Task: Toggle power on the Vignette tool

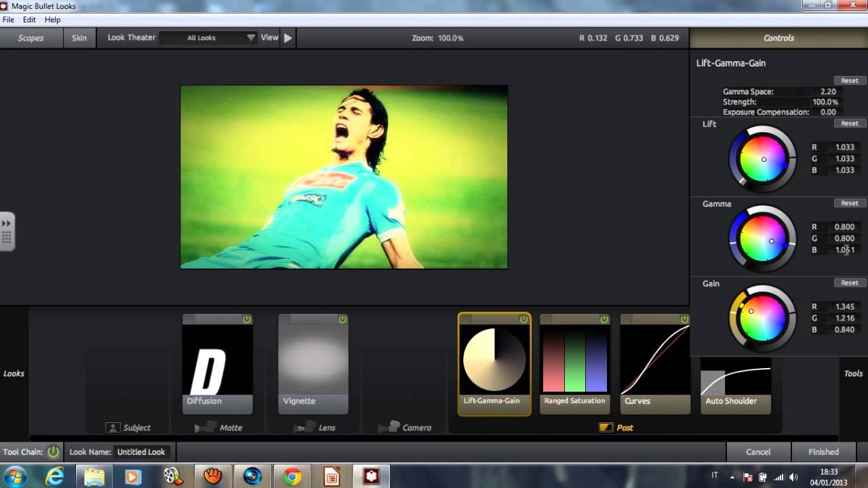Action: (342, 319)
